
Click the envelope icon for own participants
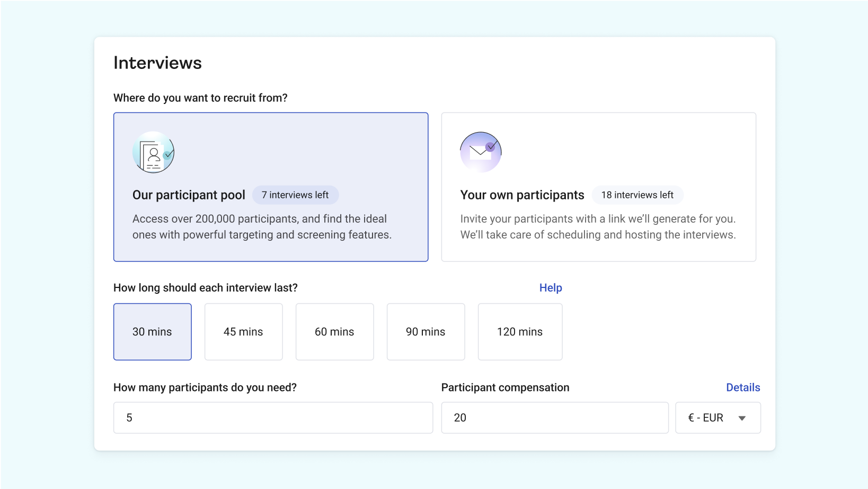481,152
